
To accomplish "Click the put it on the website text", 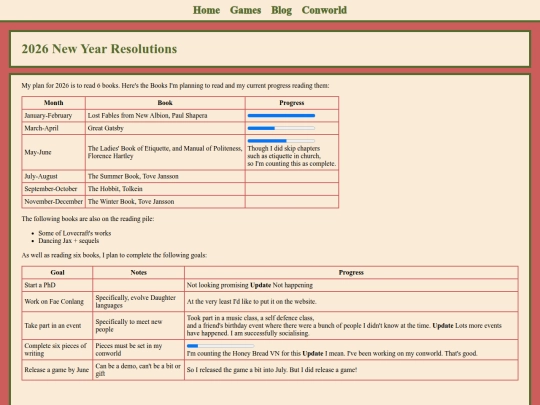I will coord(251,301).
